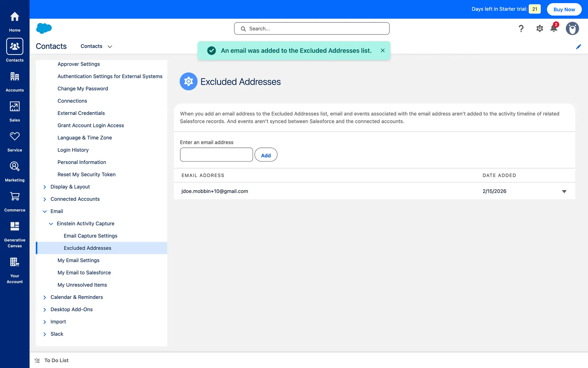Click the Add button
The width and height of the screenshot is (588, 368).
(266, 155)
